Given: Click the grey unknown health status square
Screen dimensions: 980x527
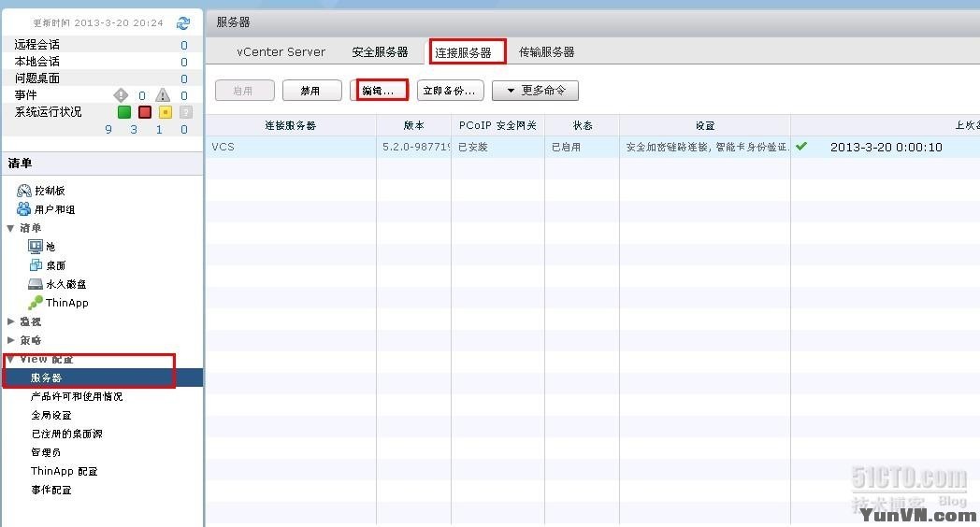Looking at the screenshot, I should tap(186, 112).
